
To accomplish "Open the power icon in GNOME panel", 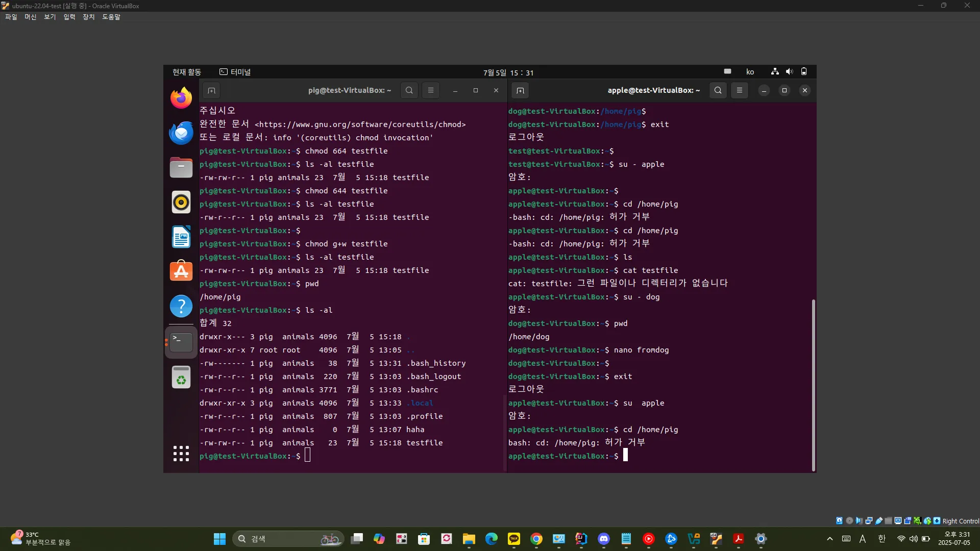I will pyautogui.click(x=804, y=72).
